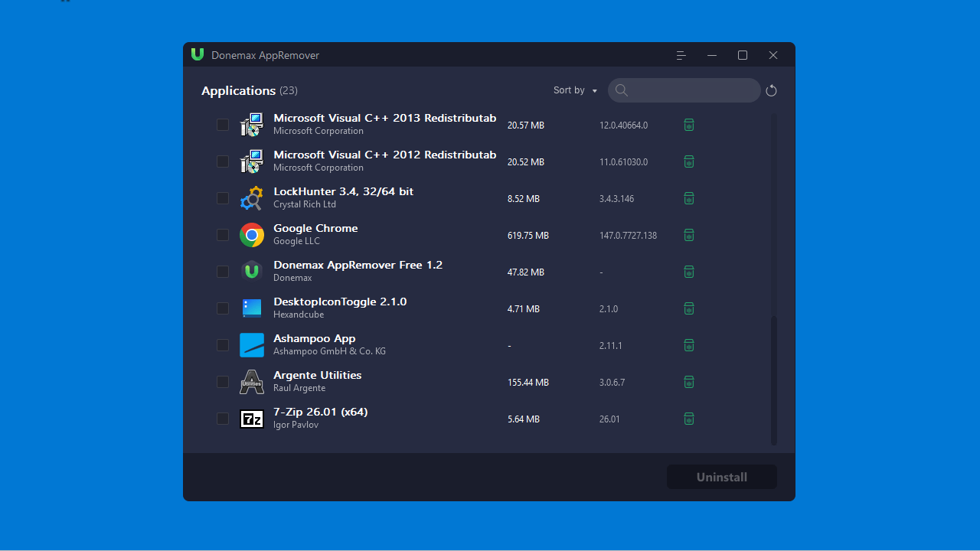Click the trash icon in Google Chrome row

(x=689, y=235)
